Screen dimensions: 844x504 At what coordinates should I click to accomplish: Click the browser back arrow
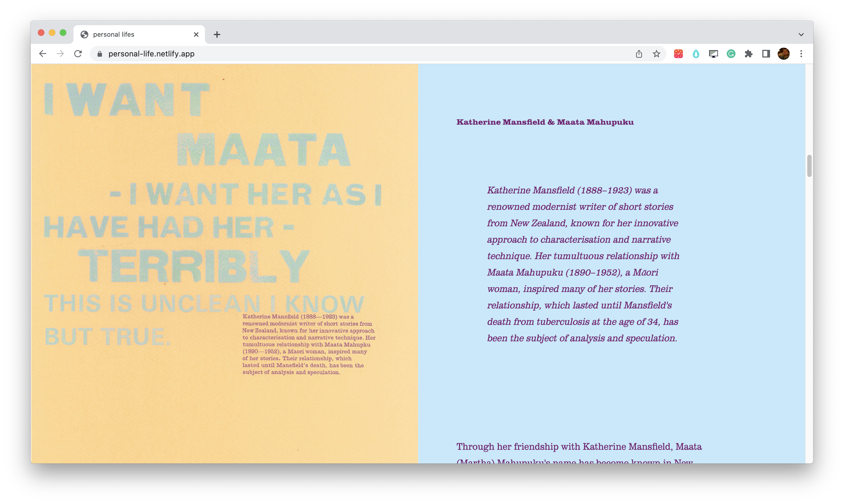coord(42,54)
